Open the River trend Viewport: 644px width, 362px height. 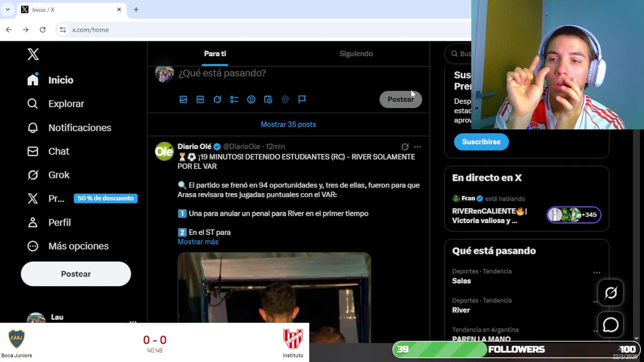[x=461, y=310]
